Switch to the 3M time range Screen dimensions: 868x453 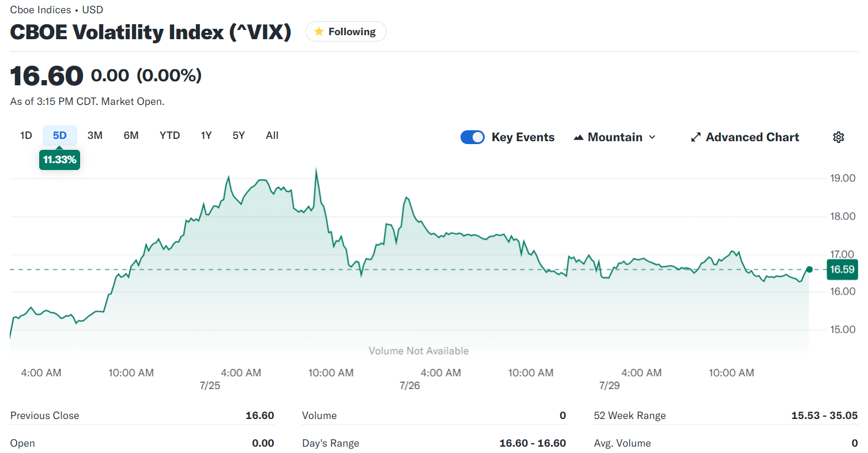tap(95, 135)
